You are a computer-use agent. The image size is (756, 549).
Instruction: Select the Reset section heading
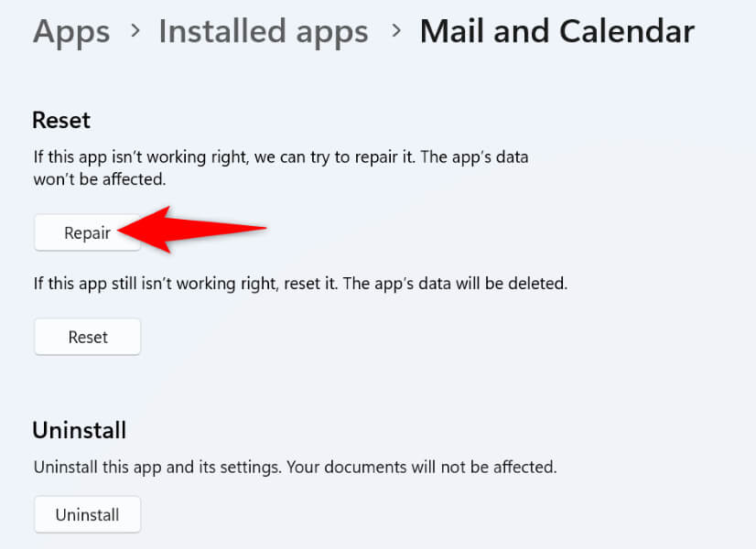click(x=61, y=120)
